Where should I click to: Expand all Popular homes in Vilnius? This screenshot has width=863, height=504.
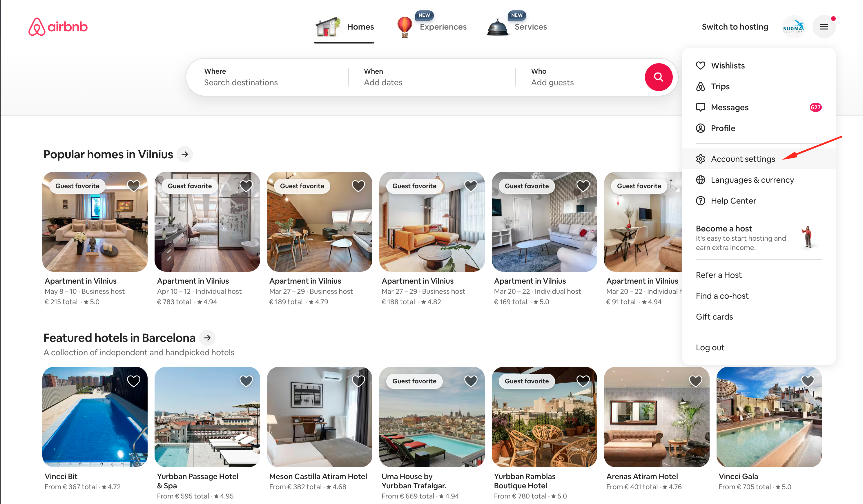185,154
